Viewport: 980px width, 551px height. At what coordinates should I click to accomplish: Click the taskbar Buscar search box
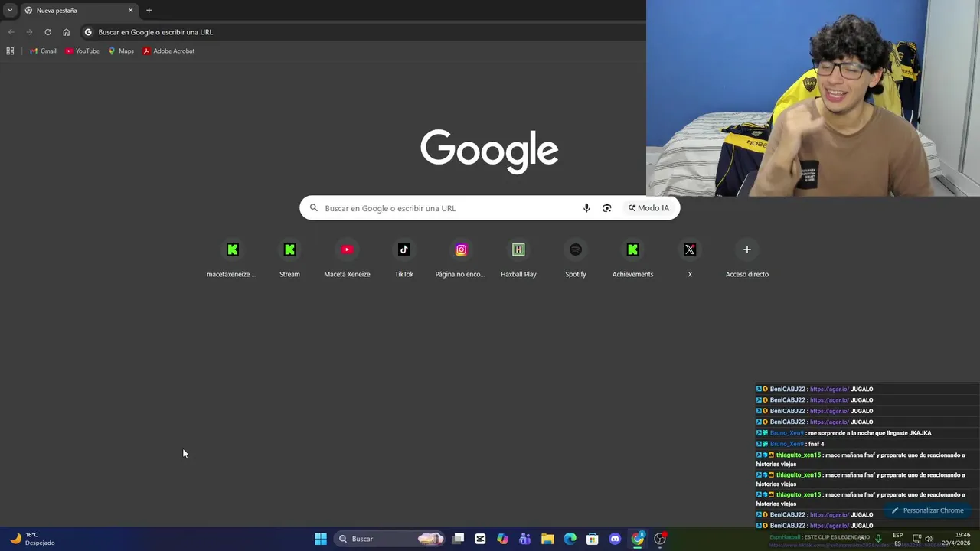(x=390, y=539)
